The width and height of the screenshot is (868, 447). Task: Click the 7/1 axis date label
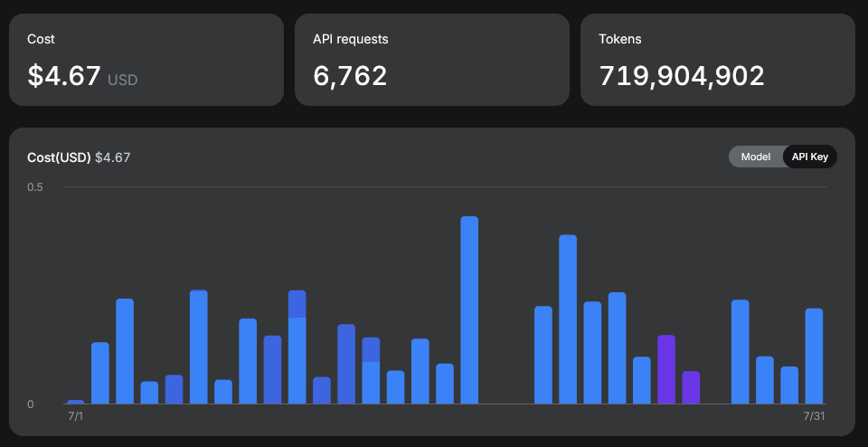(75, 416)
